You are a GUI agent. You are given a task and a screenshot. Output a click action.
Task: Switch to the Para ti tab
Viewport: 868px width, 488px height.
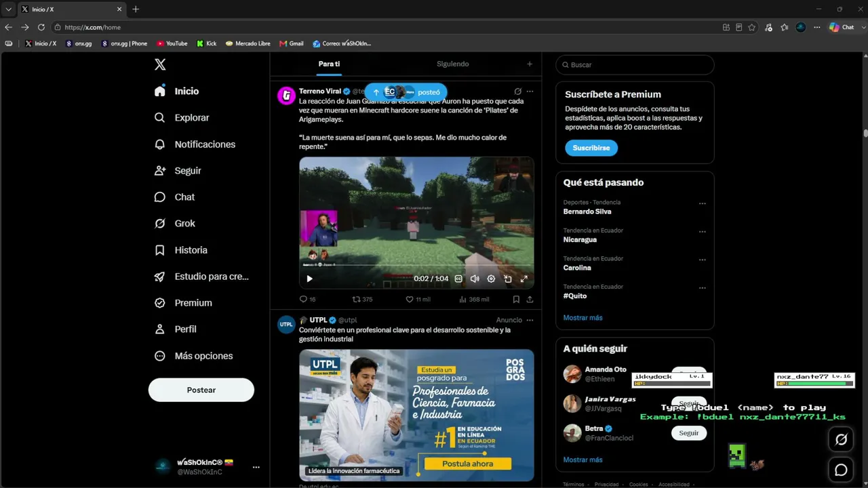(329, 64)
